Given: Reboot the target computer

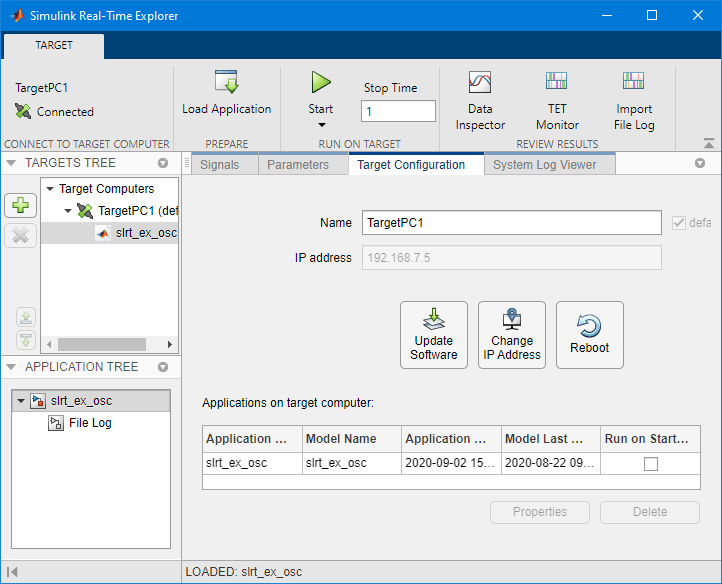Looking at the screenshot, I should [x=589, y=335].
